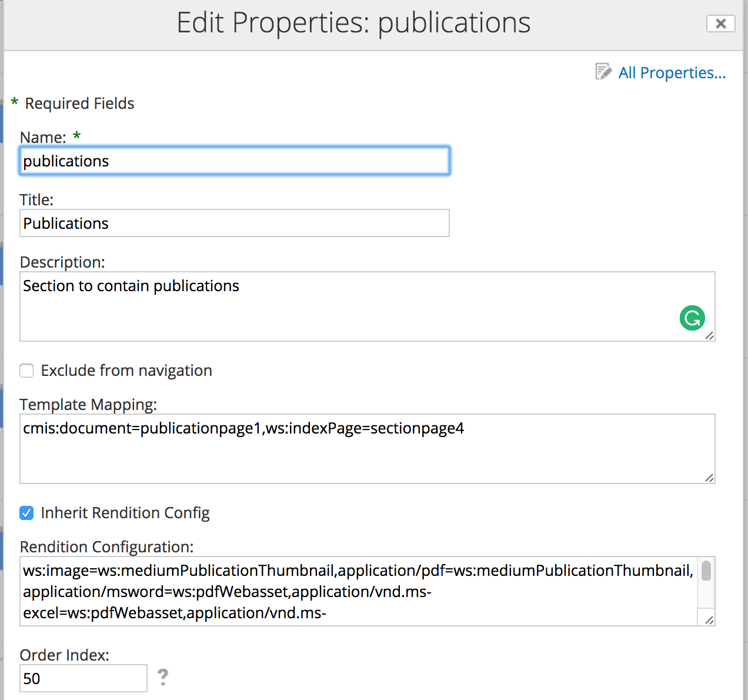The height and width of the screenshot is (700, 748).
Task: Close the Edit Properties dialog
Action: click(720, 24)
